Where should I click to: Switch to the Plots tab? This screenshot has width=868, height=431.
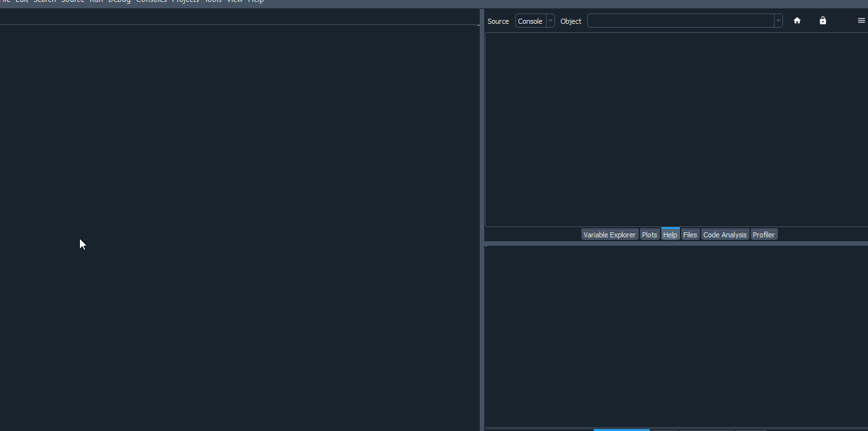650,235
